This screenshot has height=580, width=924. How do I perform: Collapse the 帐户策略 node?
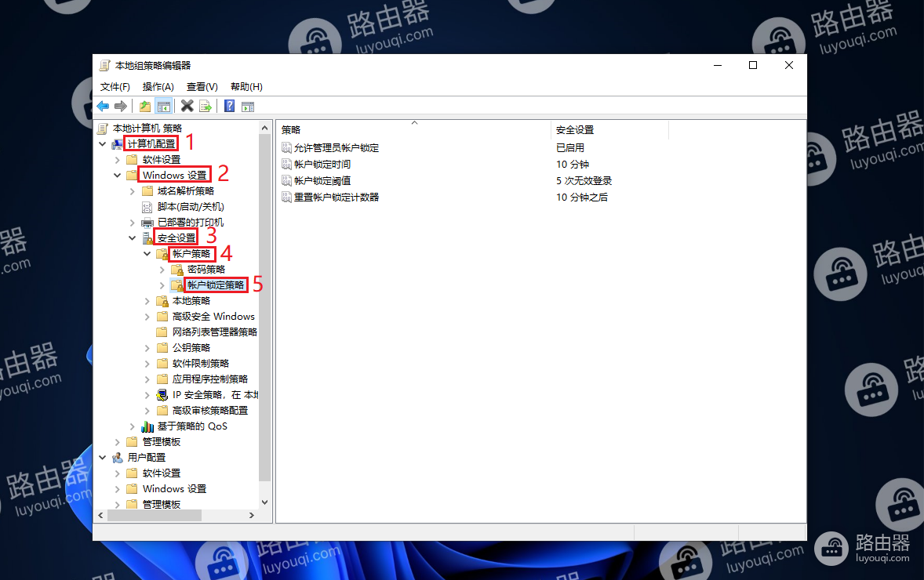[x=147, y=254]
